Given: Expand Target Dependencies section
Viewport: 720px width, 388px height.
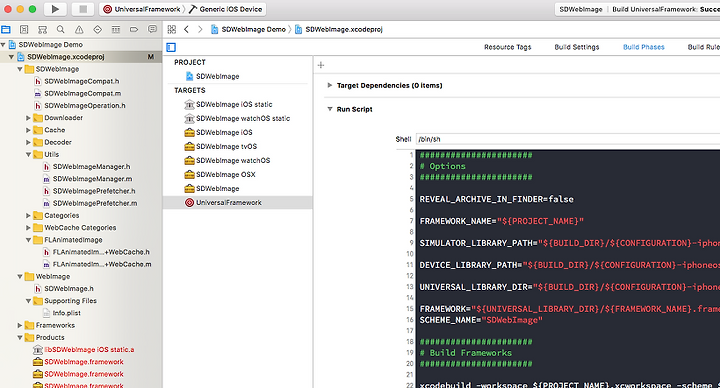Looking at the screenshot, I should pos(330,85).
